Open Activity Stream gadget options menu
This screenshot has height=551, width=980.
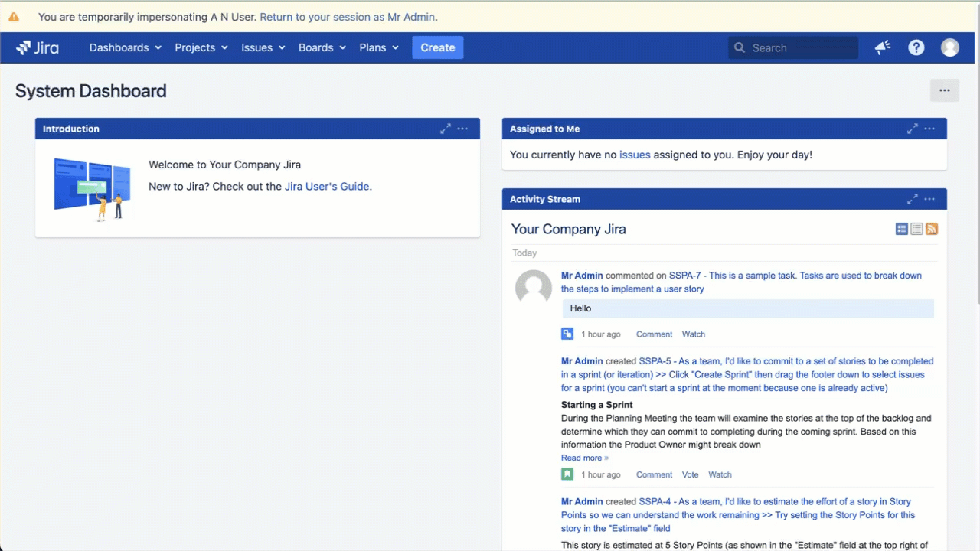[x=929, y=199]
